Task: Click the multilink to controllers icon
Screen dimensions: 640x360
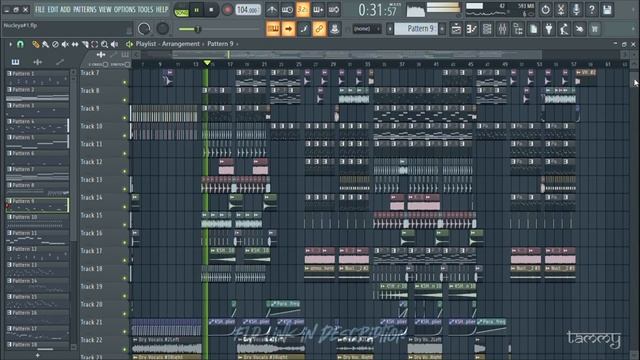Action: [x=335, y=29]
